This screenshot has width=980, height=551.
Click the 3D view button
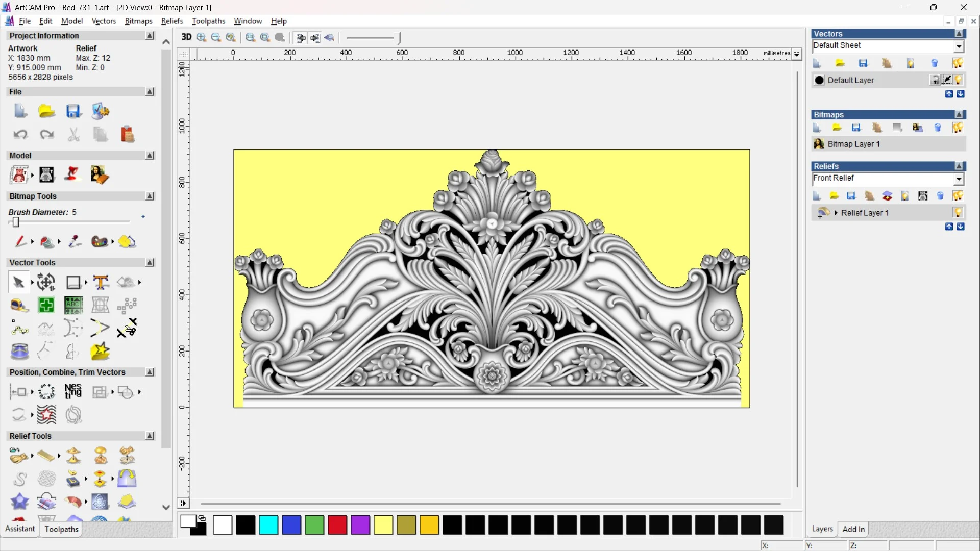point(186,37)
